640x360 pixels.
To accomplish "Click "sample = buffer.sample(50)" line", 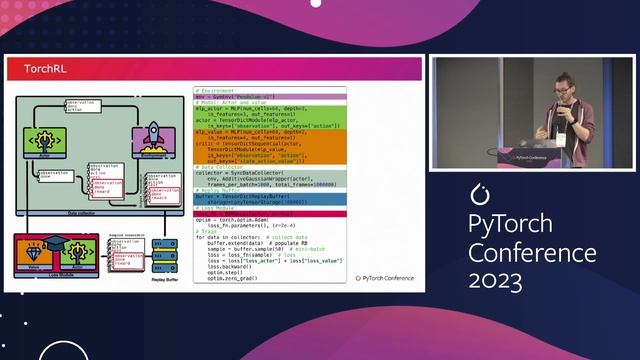I will click(x=245, y=249).
